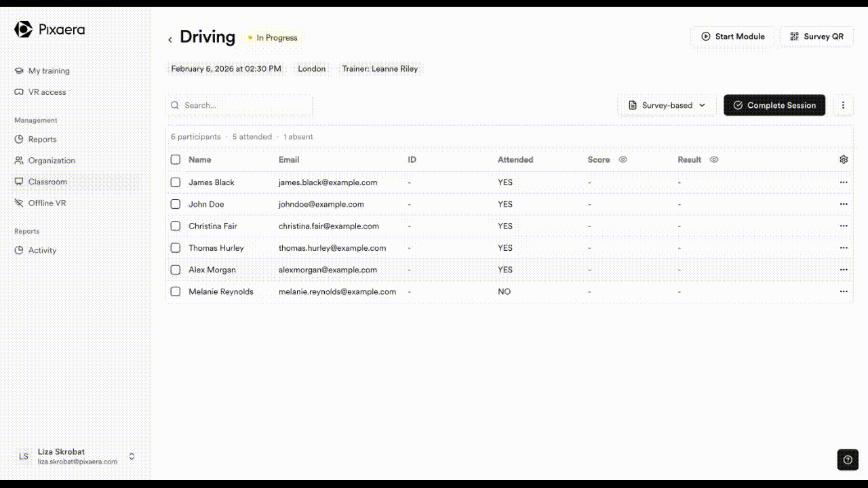
Task: Click the Start Module button
Action: pyautogui.click(x=732, y=37)
